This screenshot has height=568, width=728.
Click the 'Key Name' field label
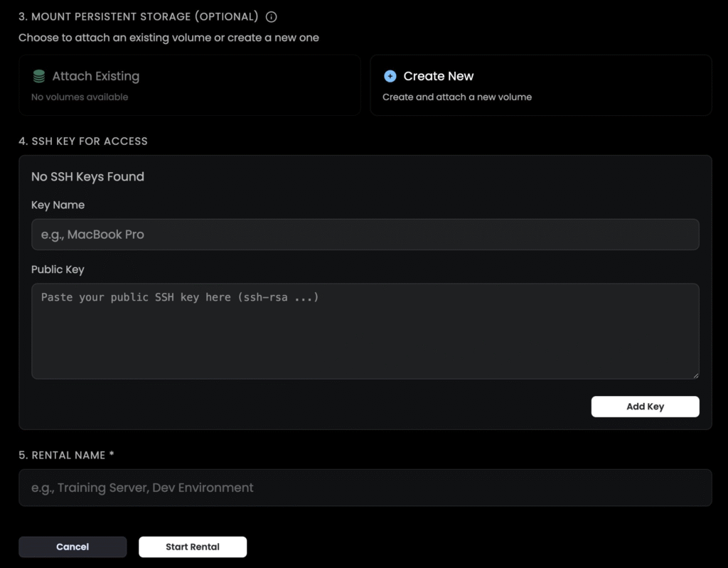tap(58, 205)
